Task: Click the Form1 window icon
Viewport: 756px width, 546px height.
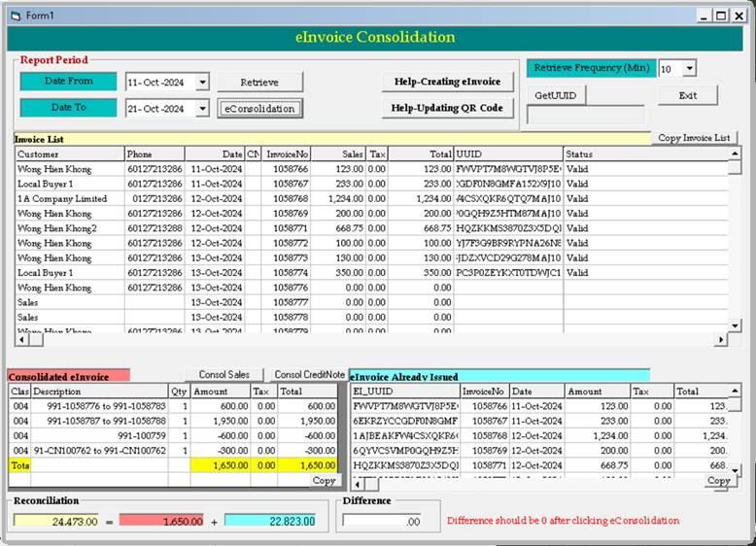Action: tap(13, 15)
